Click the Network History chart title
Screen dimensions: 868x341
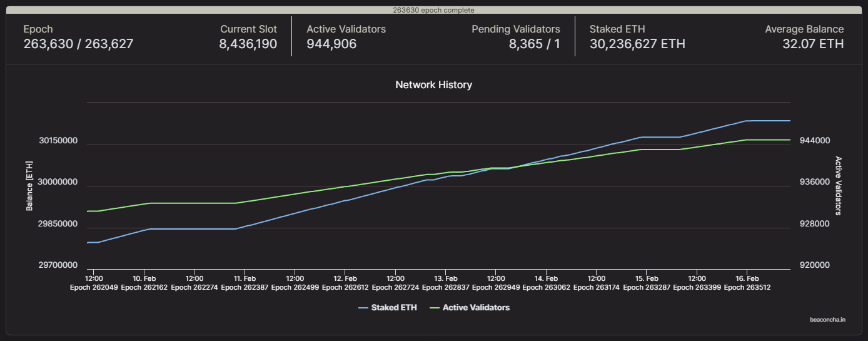tap(433, 84)
